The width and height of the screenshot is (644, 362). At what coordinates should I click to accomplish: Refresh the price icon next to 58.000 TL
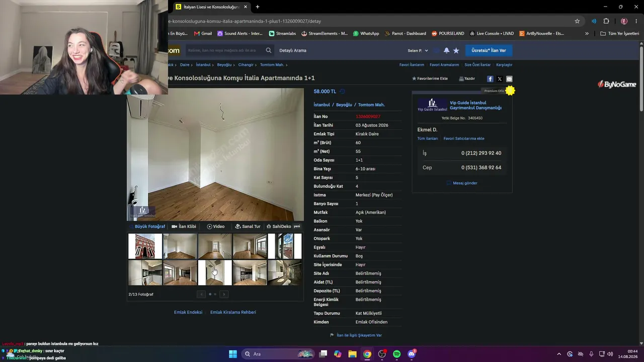342,92
